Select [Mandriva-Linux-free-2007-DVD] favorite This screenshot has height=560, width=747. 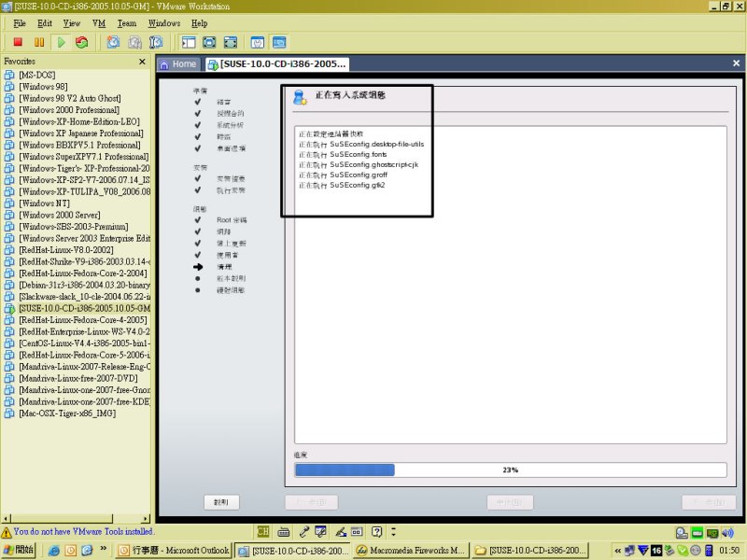point(78,378)
